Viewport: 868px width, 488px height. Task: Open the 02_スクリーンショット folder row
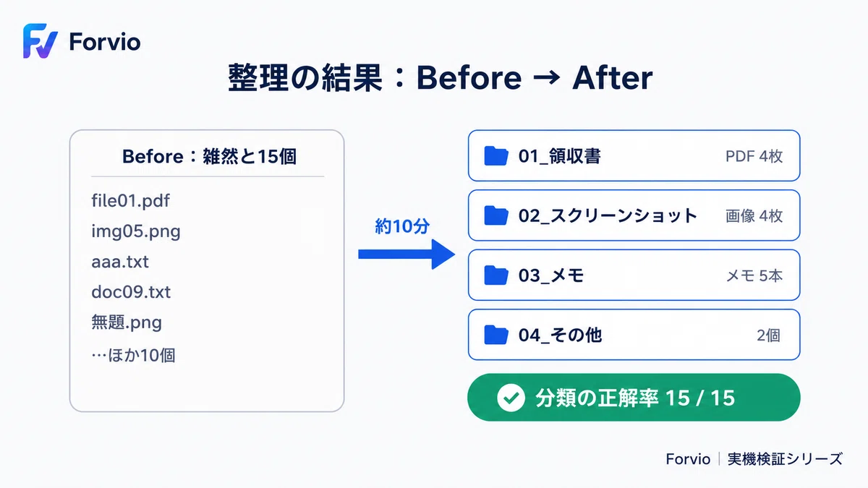[x=634, y=215]
